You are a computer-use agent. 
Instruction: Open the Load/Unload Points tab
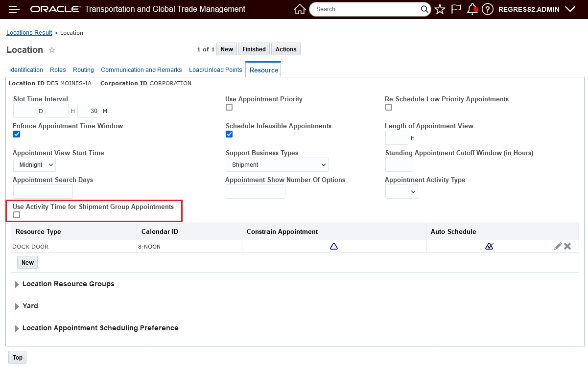click(x=215, y=70)
